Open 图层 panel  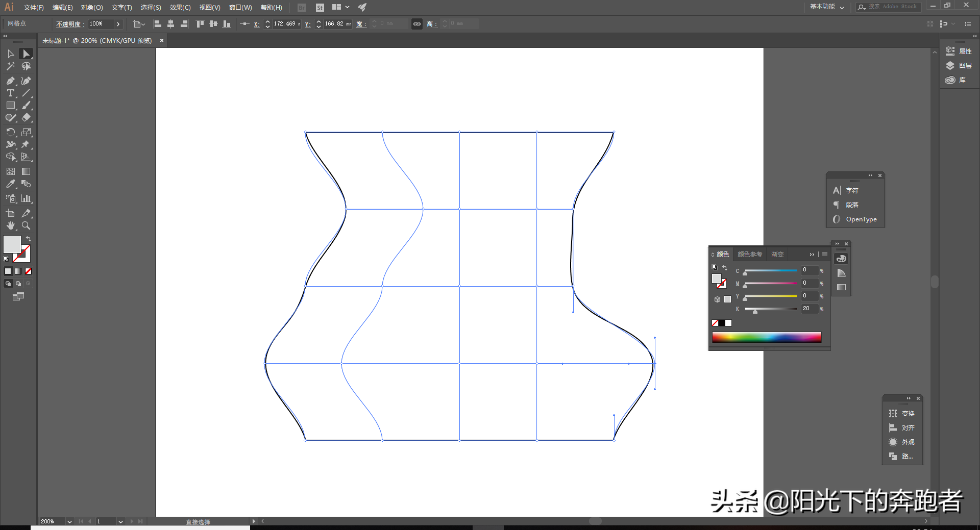pyautogui.click(x=959, y=65)
